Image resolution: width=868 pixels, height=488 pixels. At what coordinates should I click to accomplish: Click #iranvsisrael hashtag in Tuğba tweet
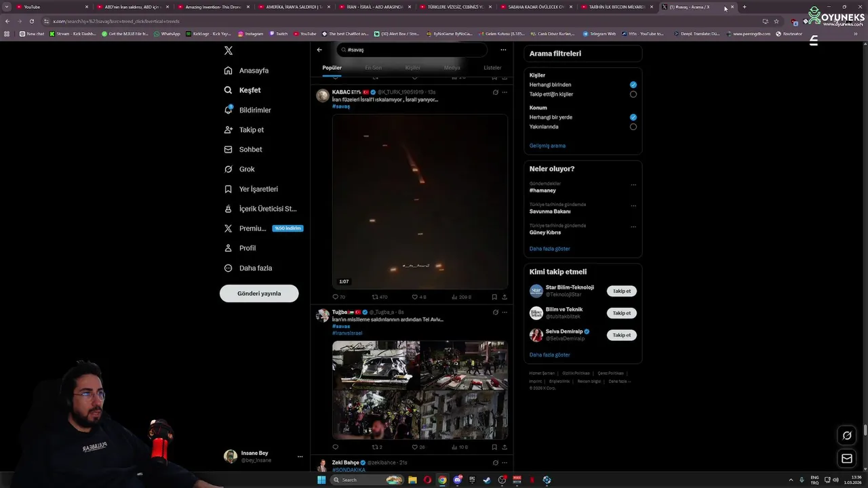[347, 333]
